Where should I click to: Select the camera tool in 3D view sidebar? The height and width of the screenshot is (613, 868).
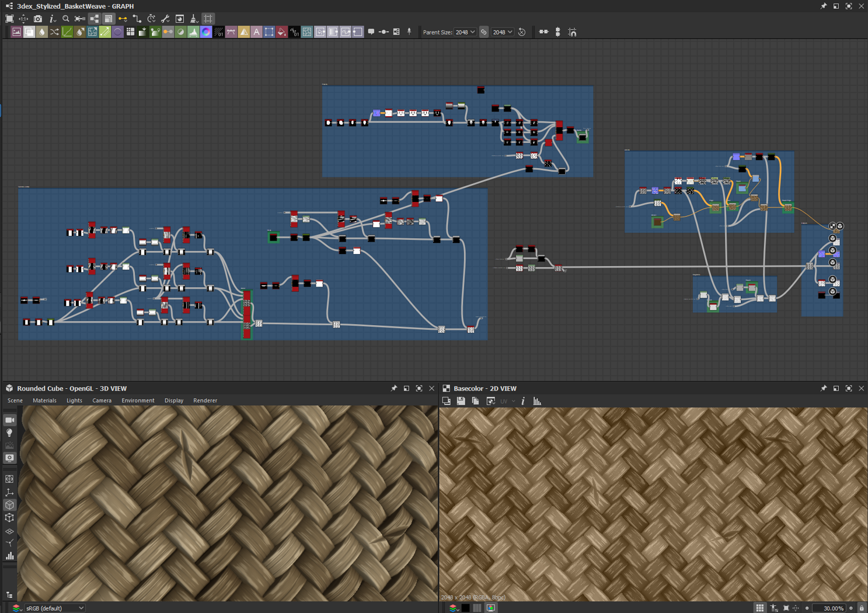10,420
